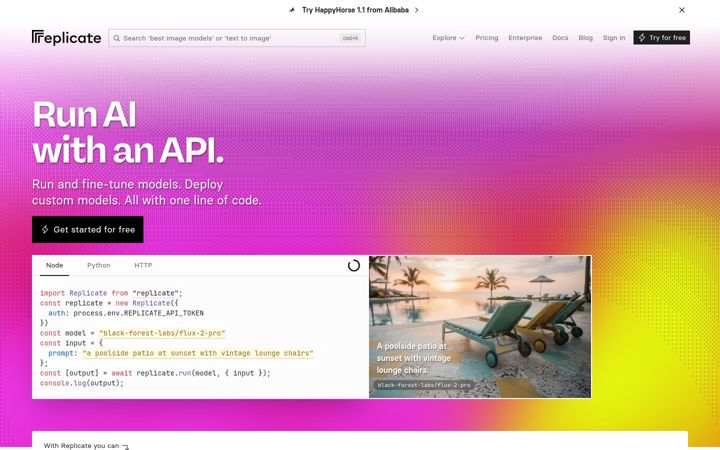This screenshot has height=450, width=720.
Task: Click the prompt string about poolside patio in code
Action: 198,353
